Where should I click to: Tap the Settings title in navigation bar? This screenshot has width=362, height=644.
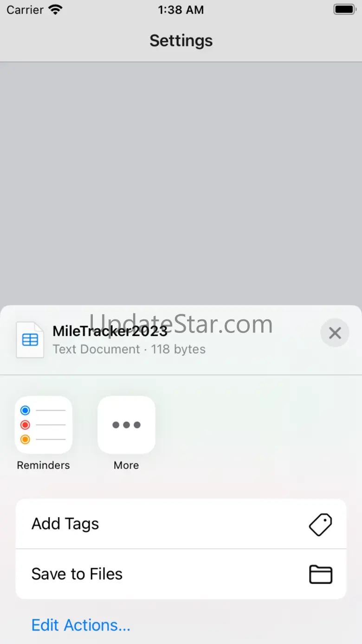click(x=181, y=40)
